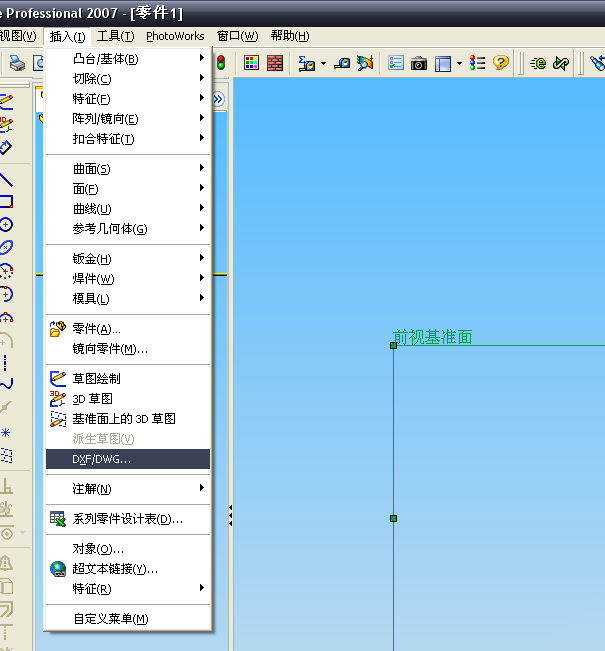
Task: Choose 自定义菜单(M) entry
Action: pyautogui.click(x=127, y=619)
